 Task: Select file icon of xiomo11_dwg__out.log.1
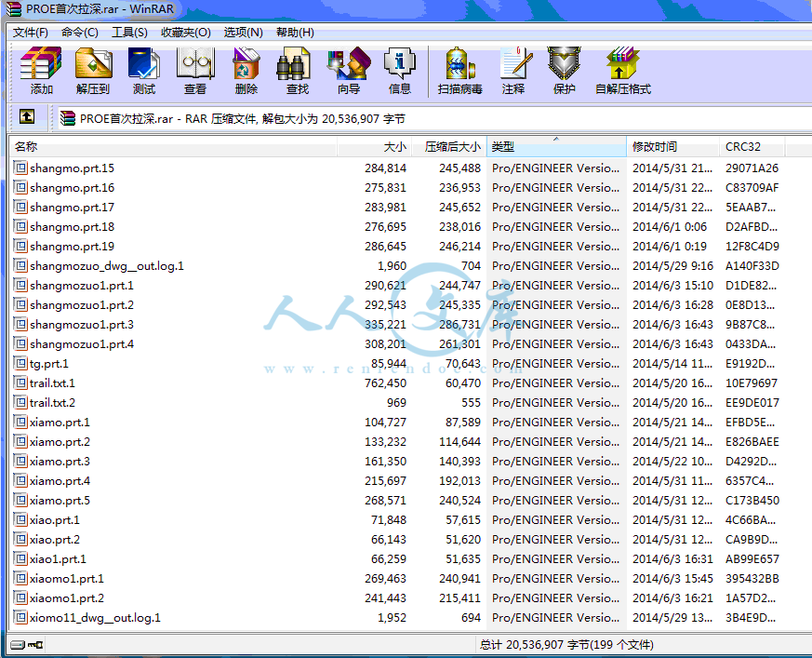pyautogui.click(x=20, y=617)
